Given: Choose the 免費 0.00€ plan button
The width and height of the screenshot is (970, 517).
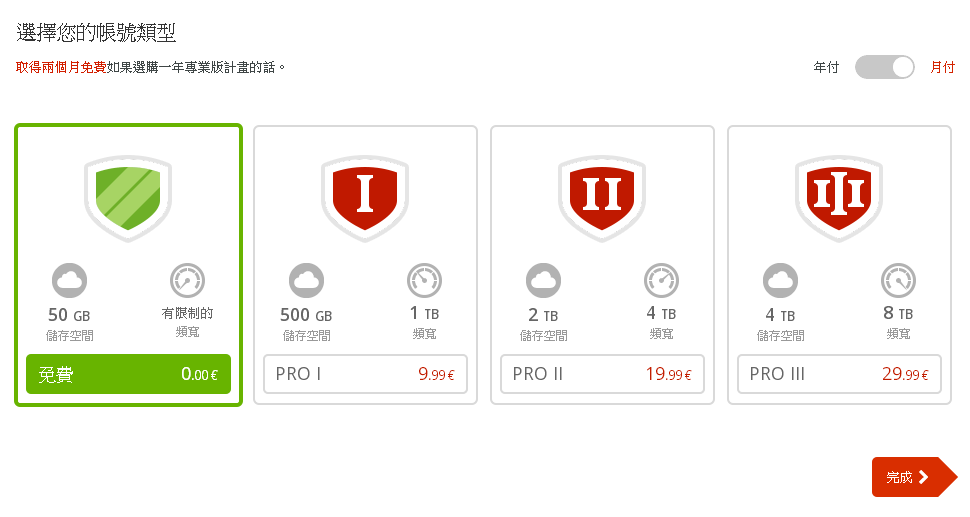Looking at the screenshot, I should pyautogui.click(x=128, y=374).
